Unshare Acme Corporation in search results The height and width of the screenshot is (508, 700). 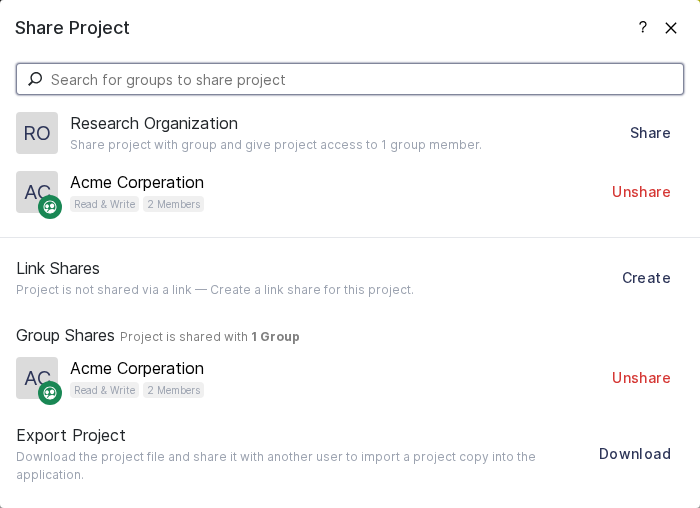pyautogui.click(x=641, y=192)
